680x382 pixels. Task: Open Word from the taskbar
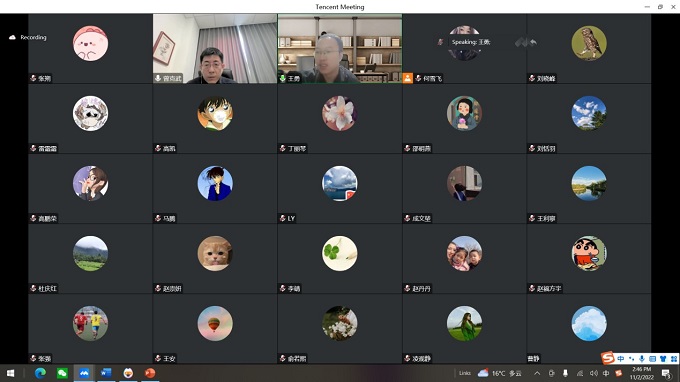pyautogui.click(x=106, y=373)
